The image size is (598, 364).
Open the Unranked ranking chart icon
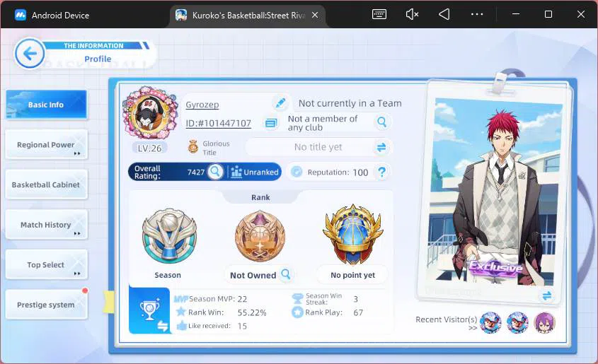[236, 172]
